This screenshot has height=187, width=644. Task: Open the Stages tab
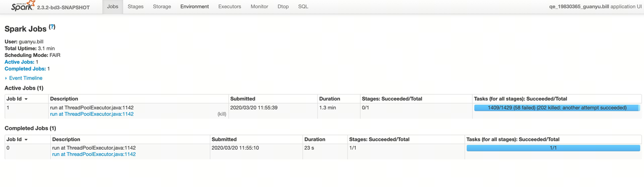pyautogui.click(x=135, y=7)
